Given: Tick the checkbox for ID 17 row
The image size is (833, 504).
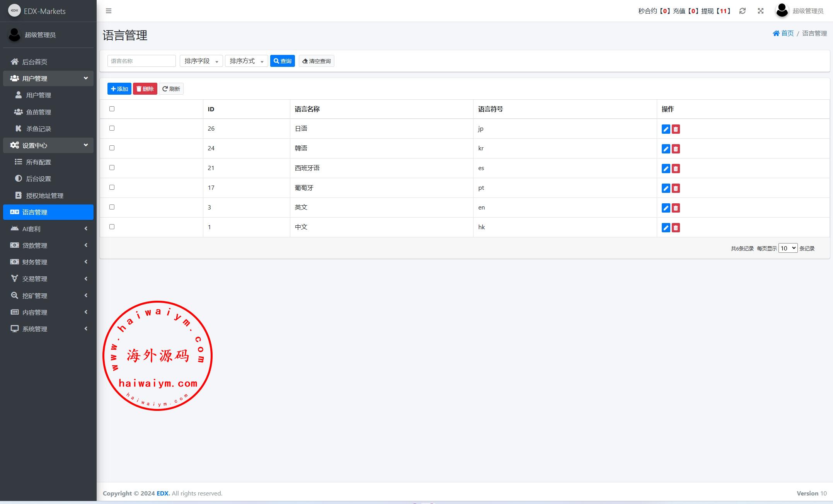Looking at the screenshot, I should [112, 187].
